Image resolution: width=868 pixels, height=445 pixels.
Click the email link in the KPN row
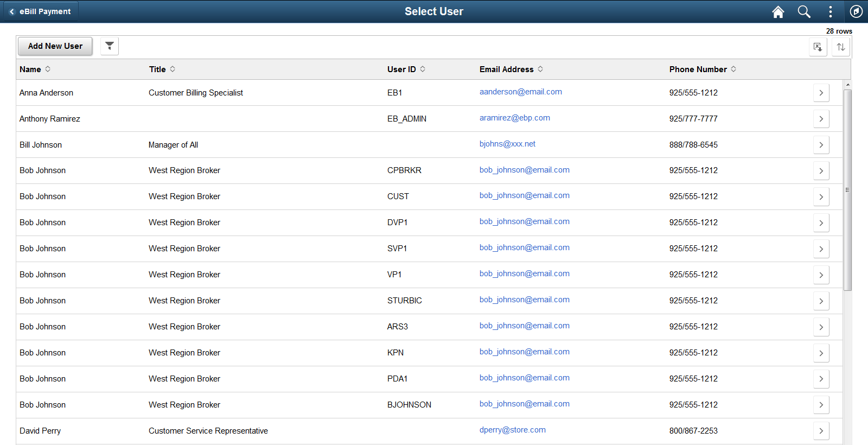pyautogui.click(x=525, y=352)
